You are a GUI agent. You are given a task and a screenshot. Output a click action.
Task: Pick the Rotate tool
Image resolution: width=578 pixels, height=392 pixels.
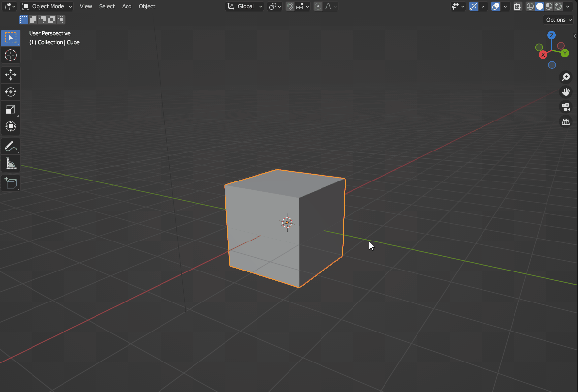click(11, 92)
